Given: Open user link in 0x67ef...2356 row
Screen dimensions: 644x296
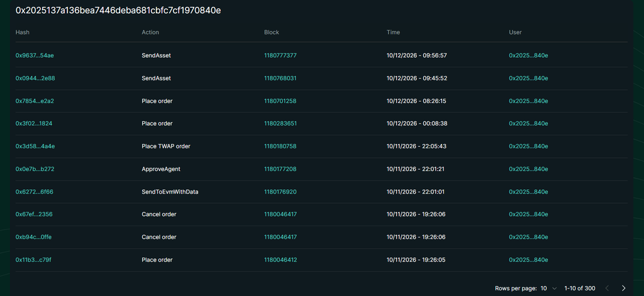Looking at the screenshot, I should tap(528, 214).
